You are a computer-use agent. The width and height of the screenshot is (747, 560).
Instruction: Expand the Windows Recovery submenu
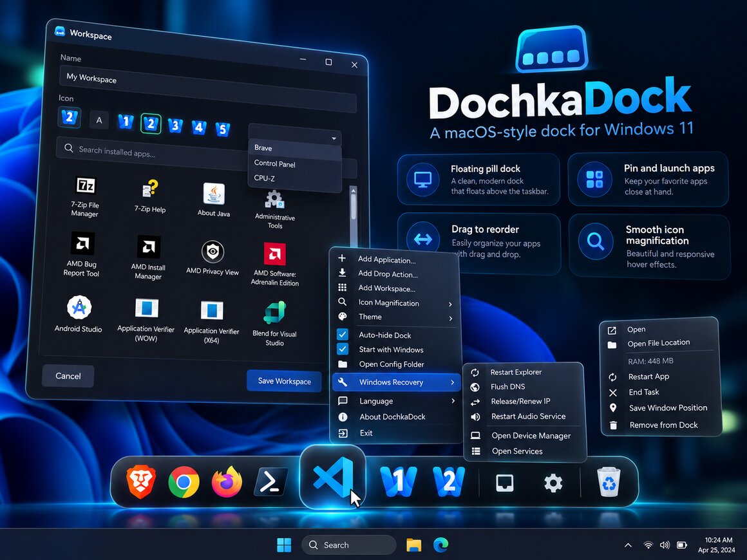(395, 382)
